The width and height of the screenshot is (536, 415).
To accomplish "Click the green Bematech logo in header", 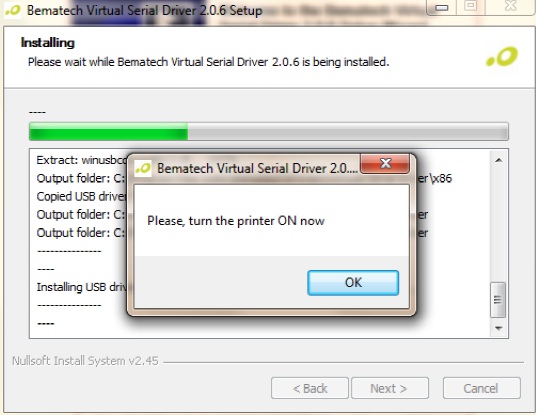I will click(x=502, y=57).
